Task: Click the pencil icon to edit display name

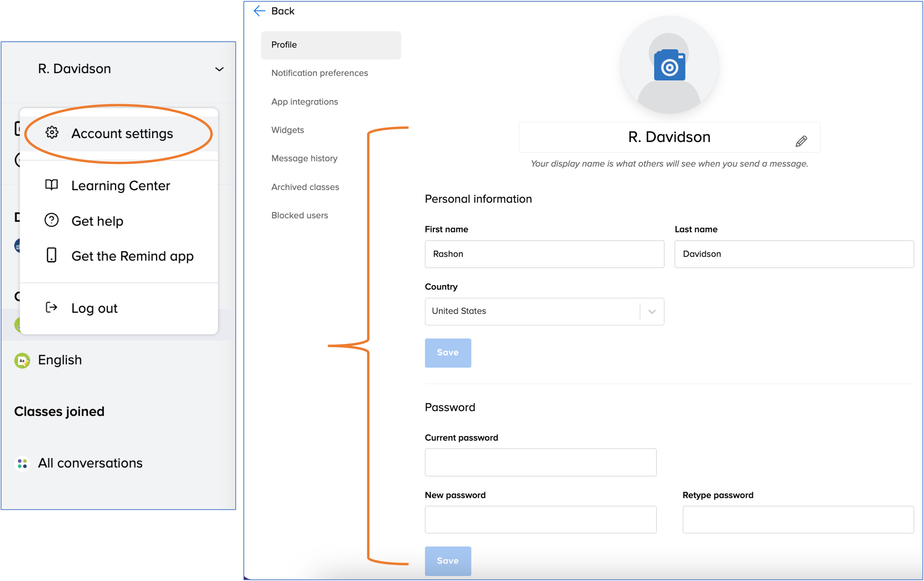Action: 801,141
